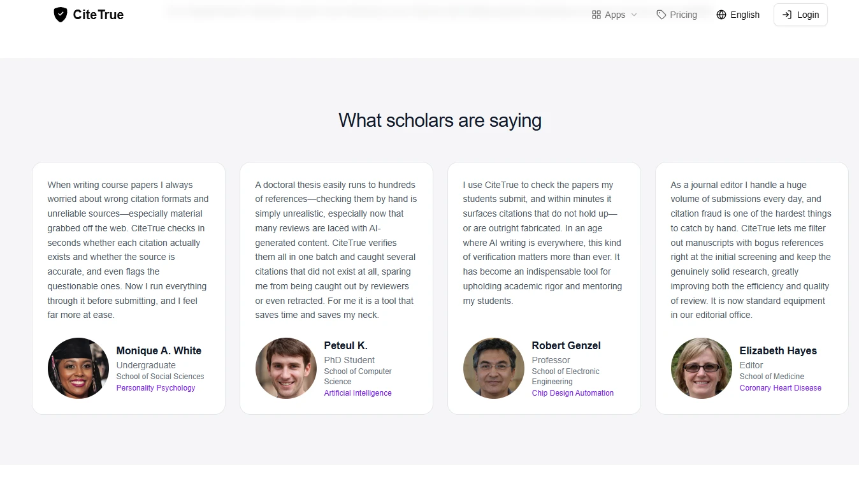Click Elizabeth Hayes's profile picture

(702, 368)
